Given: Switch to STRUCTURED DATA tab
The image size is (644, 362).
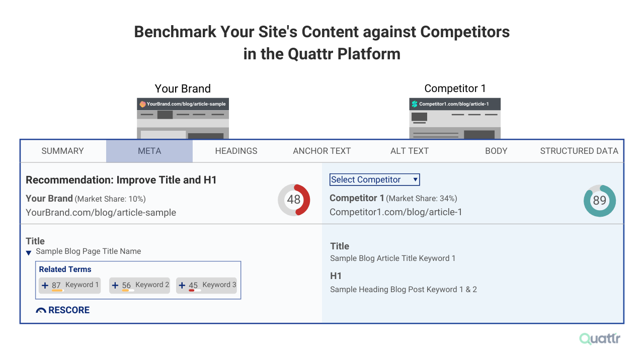Looking at the screenshot, I should pyautogui.click(x=579, y=151).
